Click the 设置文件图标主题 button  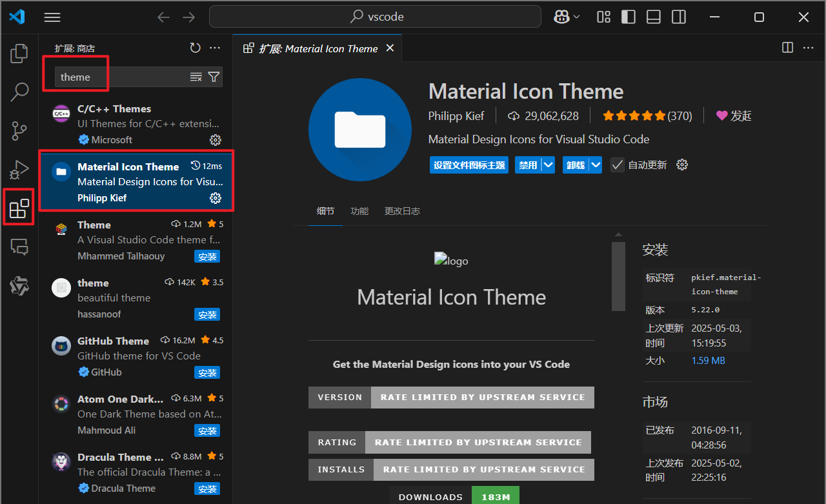pos(469,165)
